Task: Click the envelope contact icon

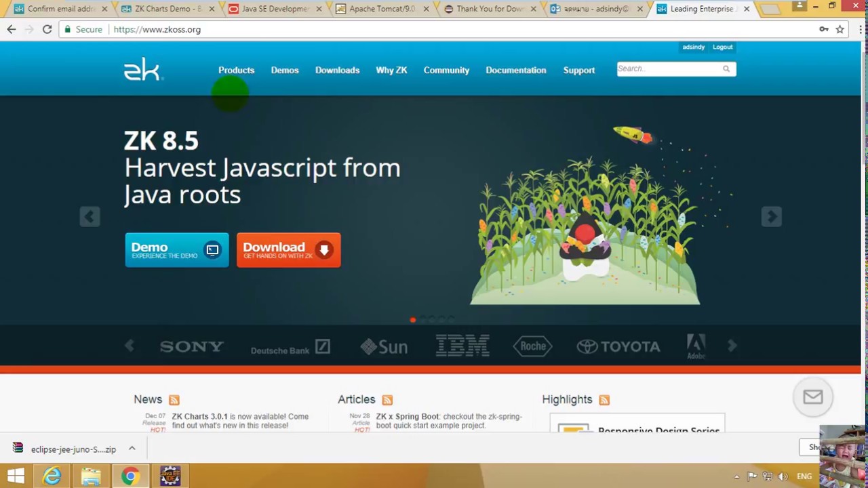Action: point(812,397)
